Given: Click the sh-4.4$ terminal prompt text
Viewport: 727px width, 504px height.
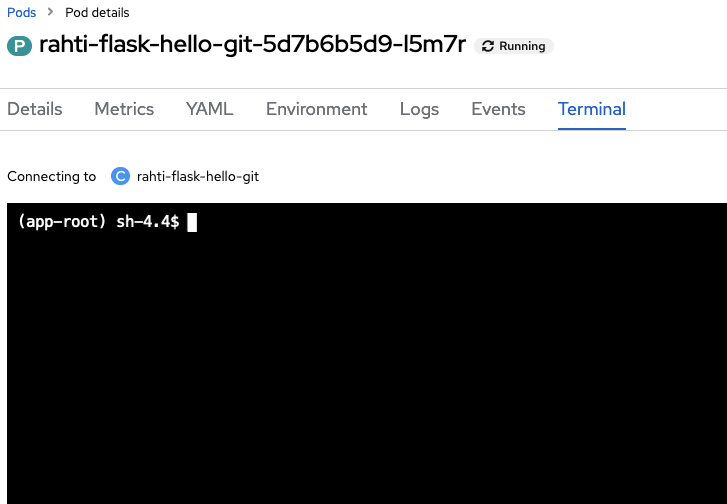Looking at the screenshot, I should point(147,222).
